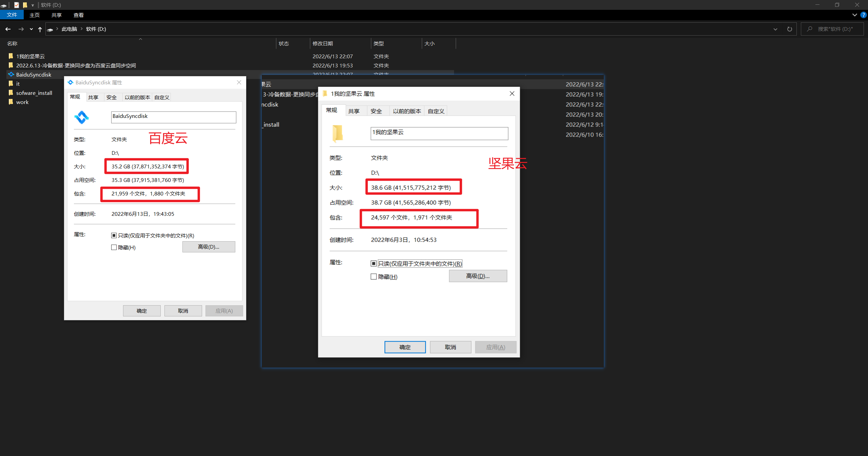Toggle 只读 checkbox in 1我的坚果云 properties
Screen dimensions: 868x456
(x=374, y=264)
